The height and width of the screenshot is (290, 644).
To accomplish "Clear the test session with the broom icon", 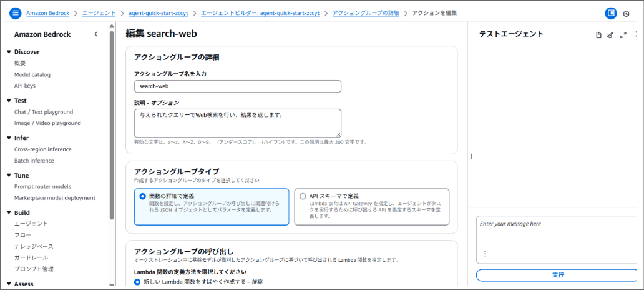I will [x=610, y=36].
